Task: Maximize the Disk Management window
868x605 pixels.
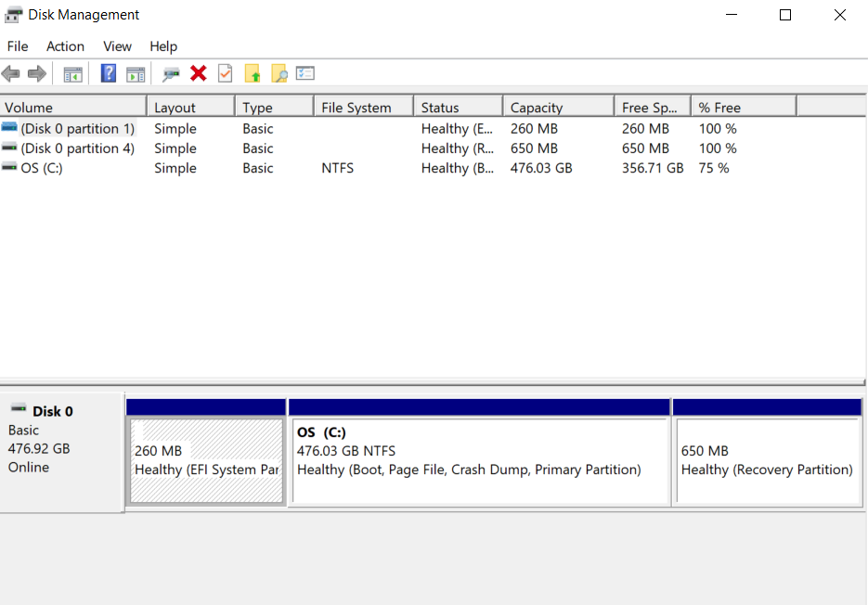Action: pyautogui.click(x=785, y=15)
